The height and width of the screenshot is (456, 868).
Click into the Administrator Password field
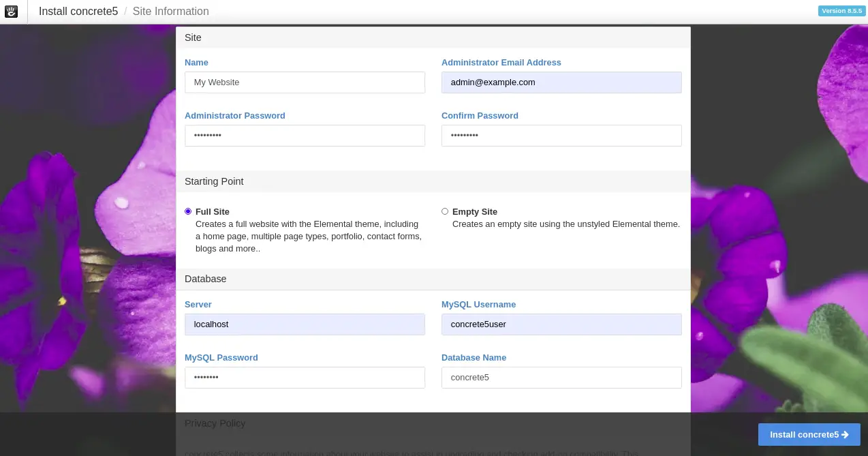pyautogui.click(x=305, y=136)
